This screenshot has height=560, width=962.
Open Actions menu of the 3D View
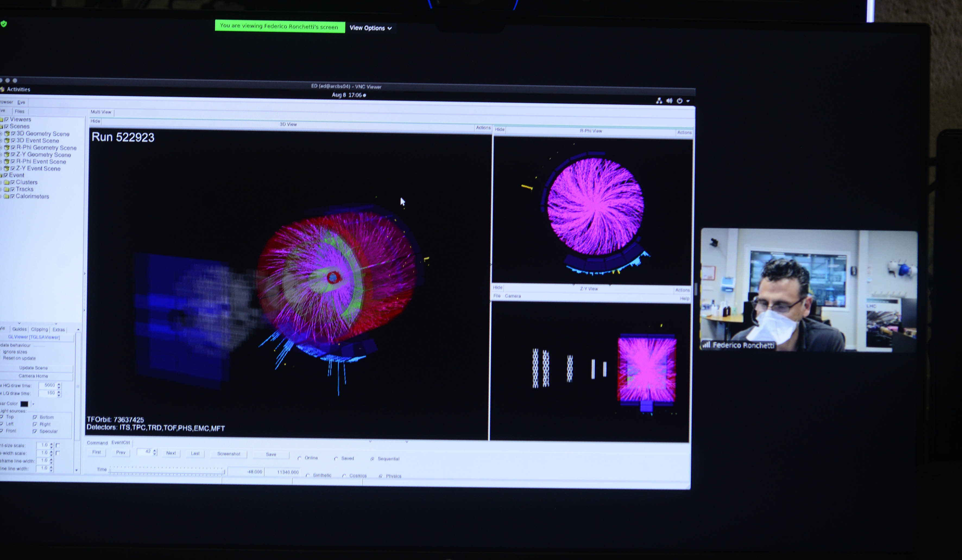[x=483, y=128]
